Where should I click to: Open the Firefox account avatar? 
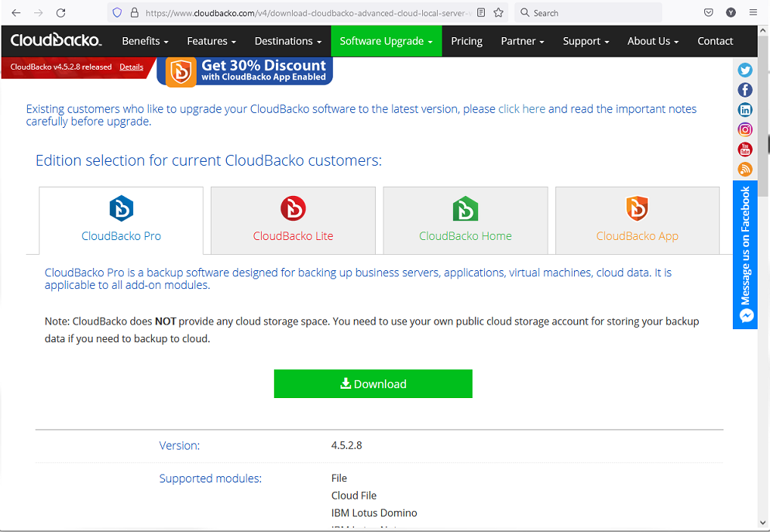[x=730, y=12]
